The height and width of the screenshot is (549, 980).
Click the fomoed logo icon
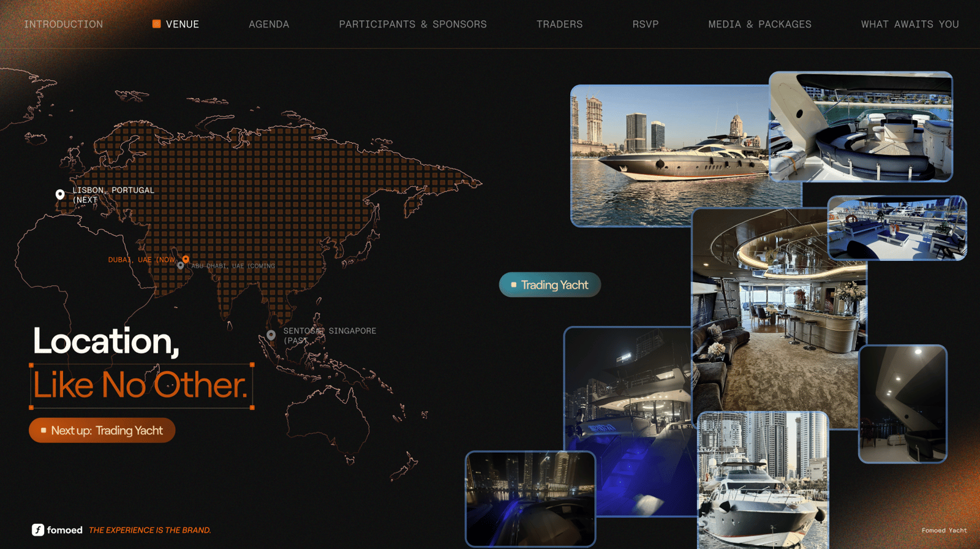(38, 530)
